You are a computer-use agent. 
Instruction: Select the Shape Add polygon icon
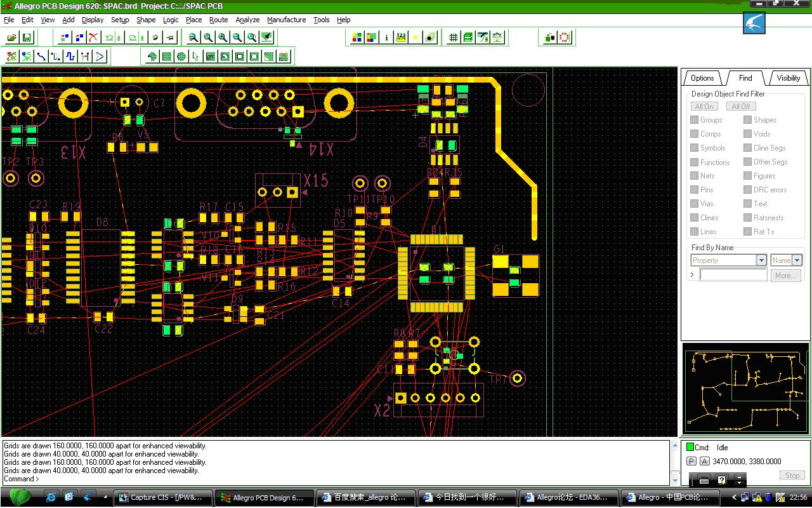pos(152,57)
